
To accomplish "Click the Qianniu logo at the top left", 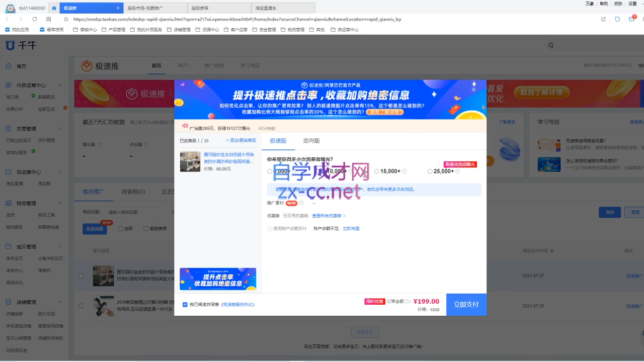I will pyautogui.click(x=21, y=45).
